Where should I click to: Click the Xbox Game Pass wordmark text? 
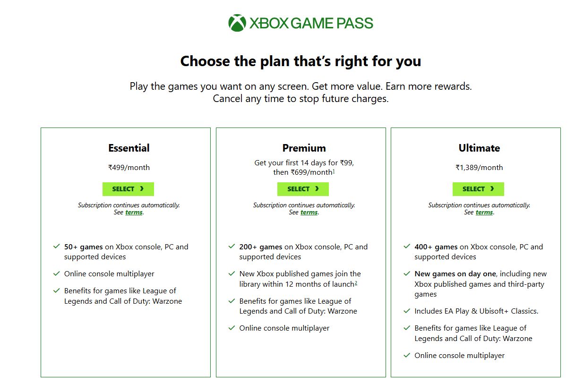click(x=311, y=23)
